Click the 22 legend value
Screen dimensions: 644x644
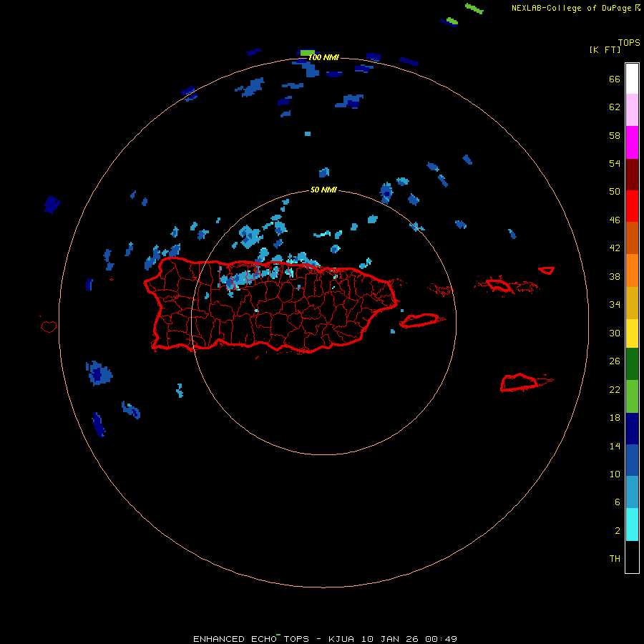(x=615, y=389)
